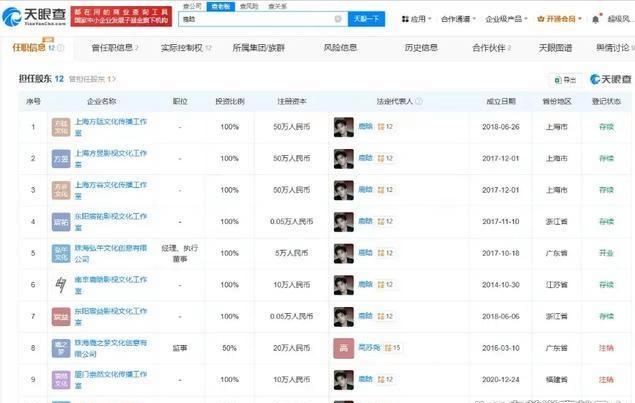This screenshot has width=635, height=403.
Task: Open the 企业级产品 dropdown menu
Action: pyautogui.click(x=506, y=19)
